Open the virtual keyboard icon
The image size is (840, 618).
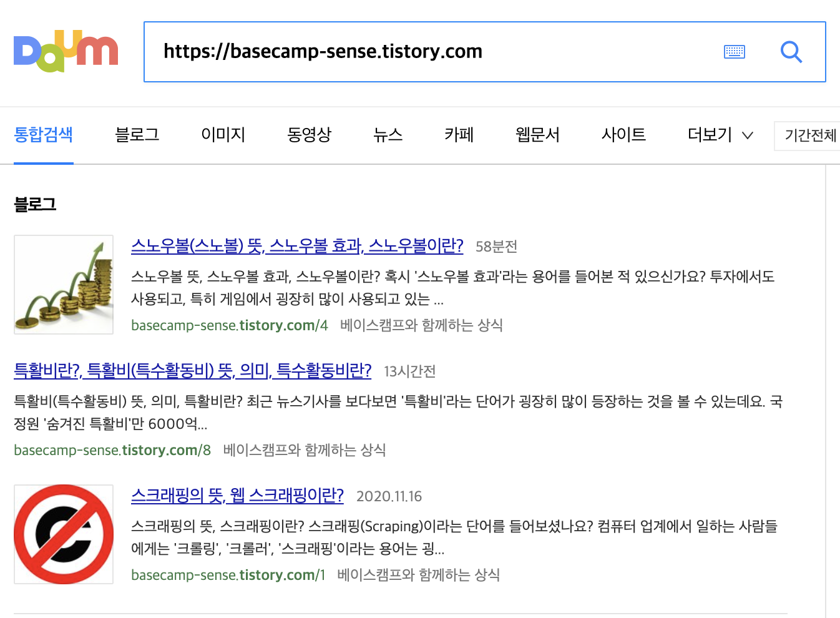coord(735,51)
